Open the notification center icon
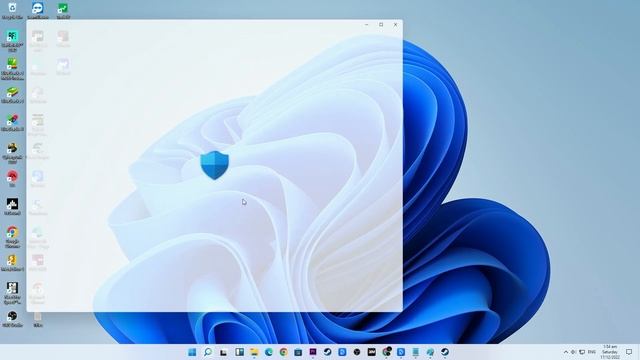 point(629,352)
